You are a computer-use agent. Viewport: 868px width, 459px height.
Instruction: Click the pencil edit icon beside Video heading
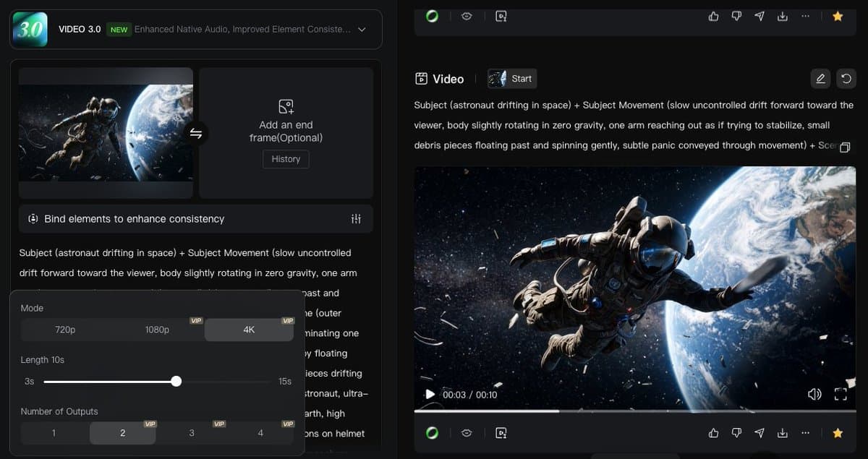coord(820,79)
